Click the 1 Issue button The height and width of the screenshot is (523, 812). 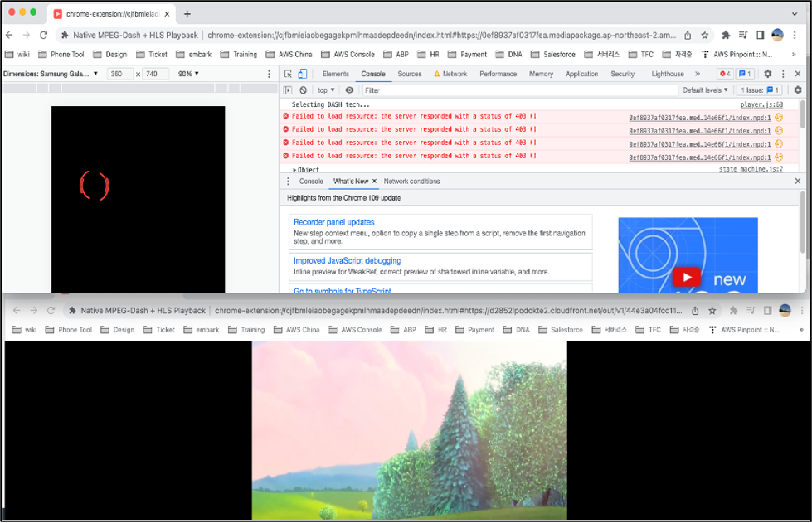tap(760, 90)
